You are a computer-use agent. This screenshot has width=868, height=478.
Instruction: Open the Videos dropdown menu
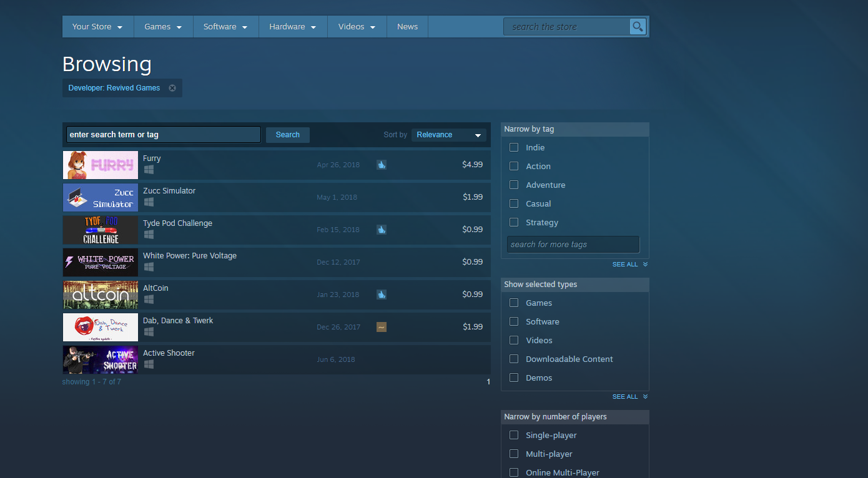[x=357, y=27]
